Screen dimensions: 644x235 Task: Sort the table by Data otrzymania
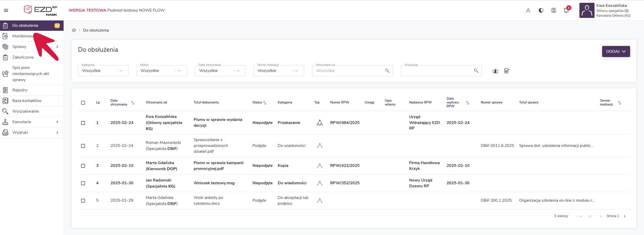[133, 103]
